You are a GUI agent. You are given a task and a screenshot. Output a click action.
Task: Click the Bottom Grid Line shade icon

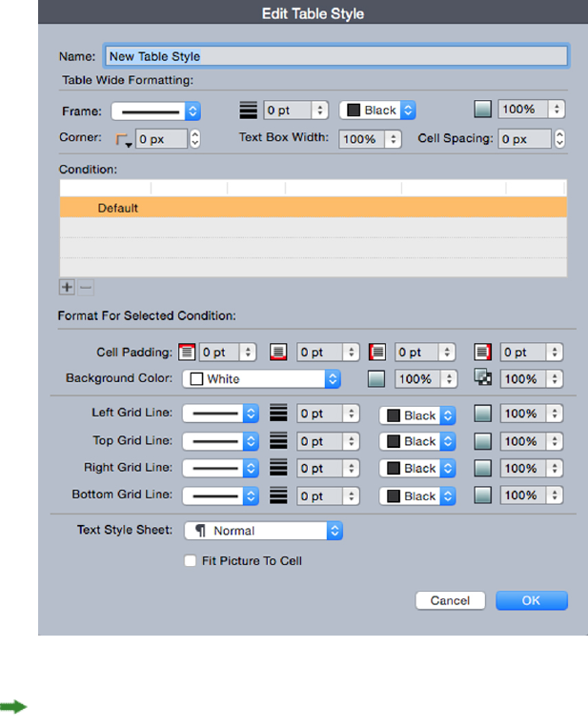pyautogui.click(x=482, y=495)
